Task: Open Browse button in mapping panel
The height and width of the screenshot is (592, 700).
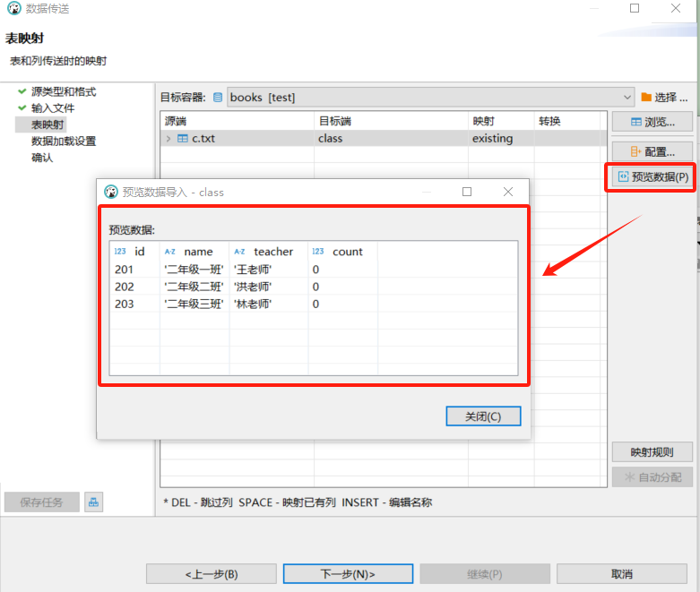Action: pos(653,122)
